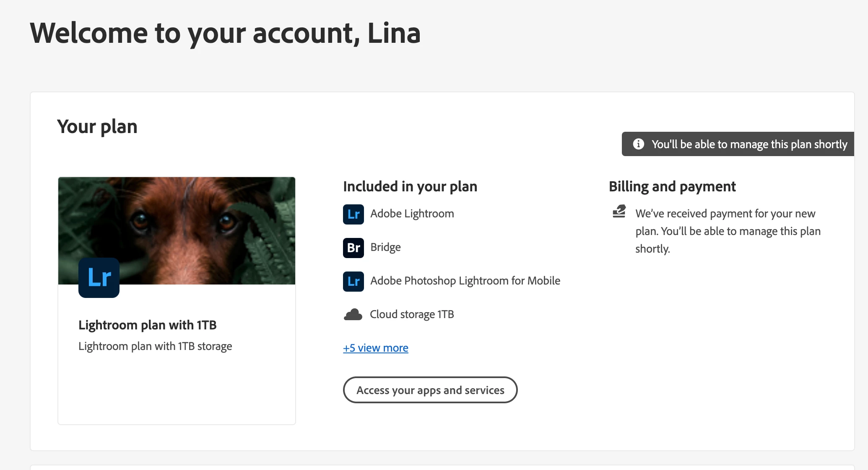Click the 'You'll be able to manage this plan shortly' banner
868x470 pixels.
(749, 144)
